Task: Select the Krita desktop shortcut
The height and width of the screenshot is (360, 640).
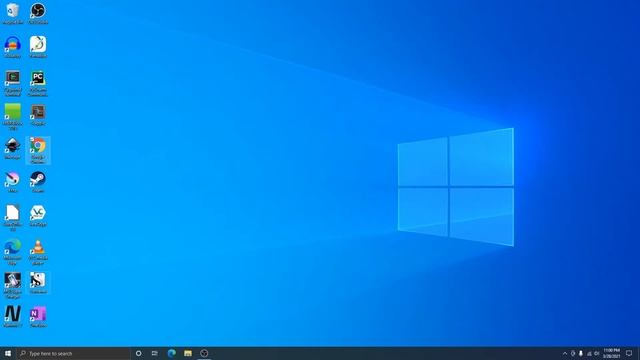Action: [x=13, y=182]
